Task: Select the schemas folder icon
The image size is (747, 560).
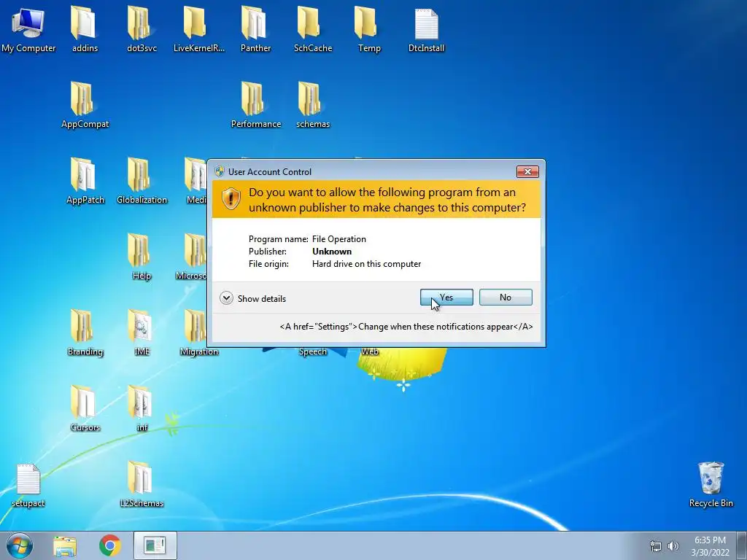Action: [x=312, y=105]
